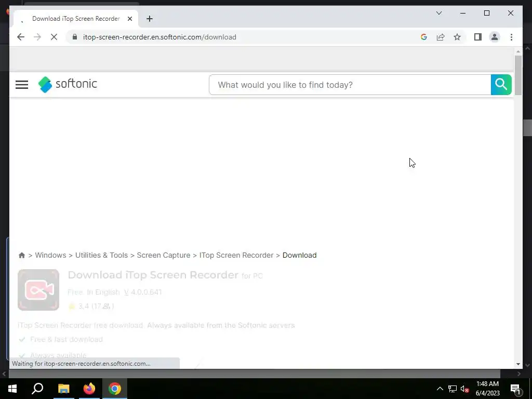Image resolution: width=532 pixels, height=399 pixels.
Task: Click the page vertical scrollbar thumb
Action: tap(518, 75)
